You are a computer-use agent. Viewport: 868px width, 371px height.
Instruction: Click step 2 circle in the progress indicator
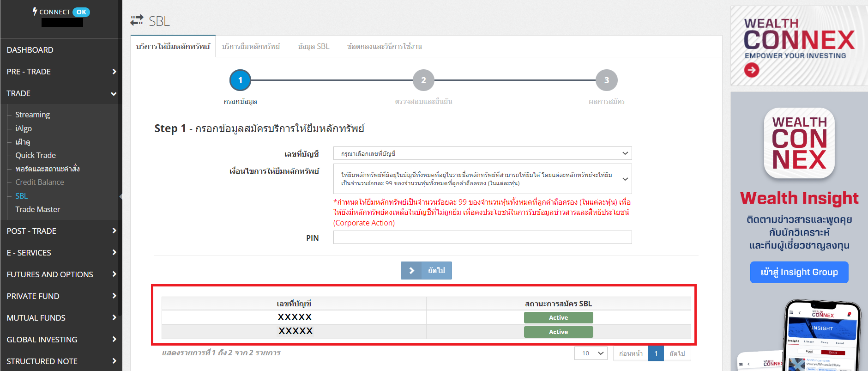pyautogui.click(x=423, y=80)
